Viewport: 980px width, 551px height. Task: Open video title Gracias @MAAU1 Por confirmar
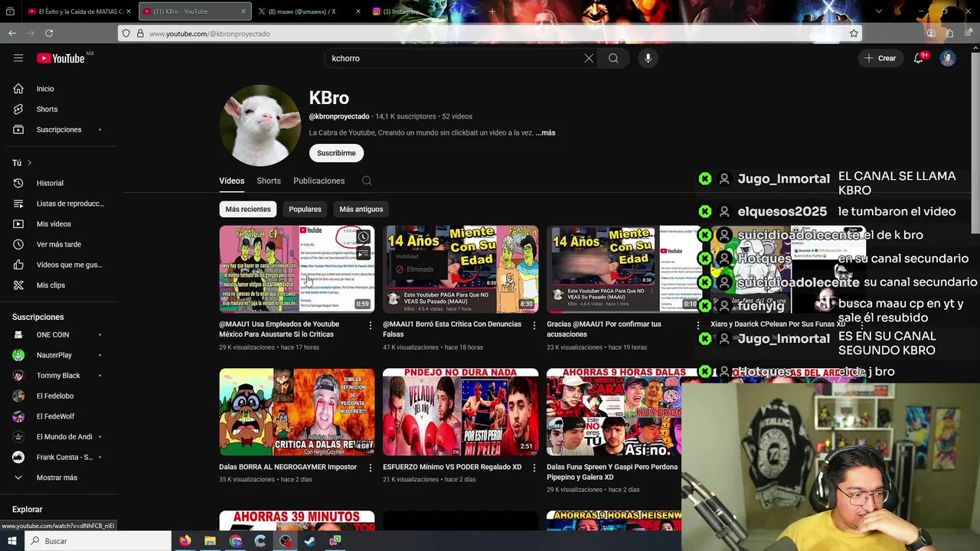604,329
